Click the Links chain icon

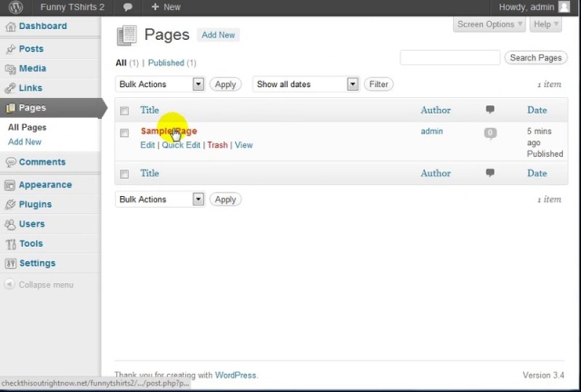[10, 88]
